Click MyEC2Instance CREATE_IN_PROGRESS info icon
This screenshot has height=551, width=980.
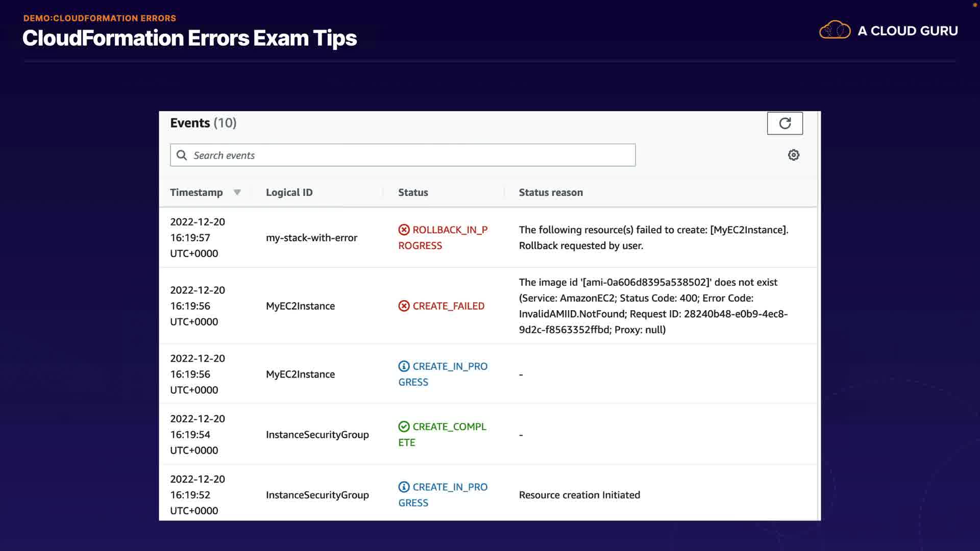pyautogui.click(x=404, y=366)
